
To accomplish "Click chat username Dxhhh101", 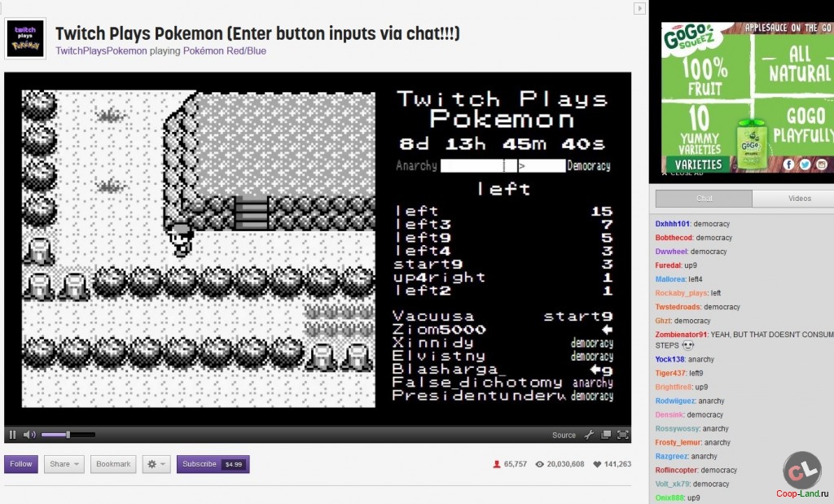I will [672, 224].
